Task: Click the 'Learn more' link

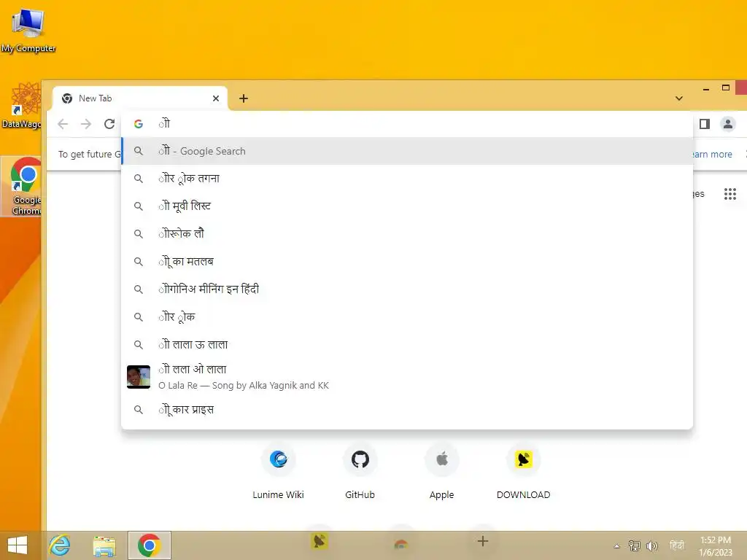Action: tap(712, 155)
